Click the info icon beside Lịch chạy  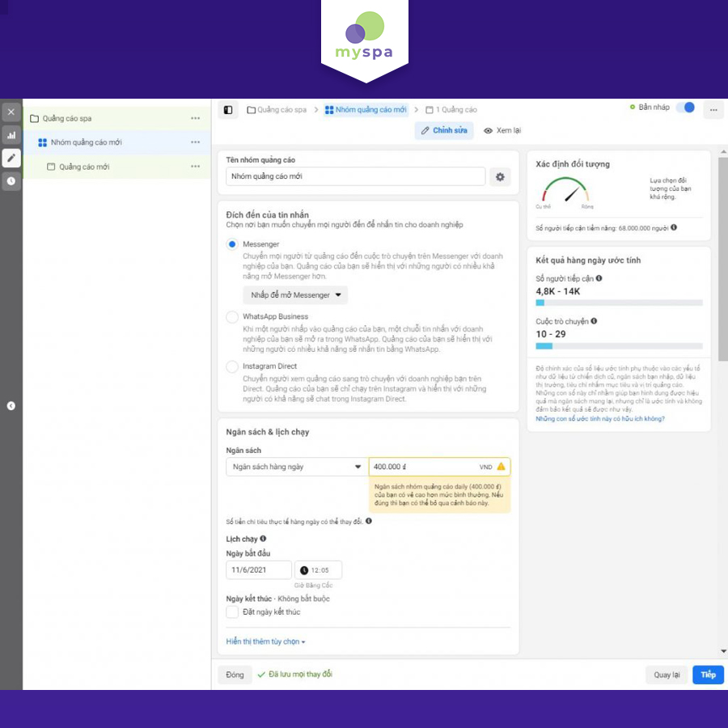(263, 539)
